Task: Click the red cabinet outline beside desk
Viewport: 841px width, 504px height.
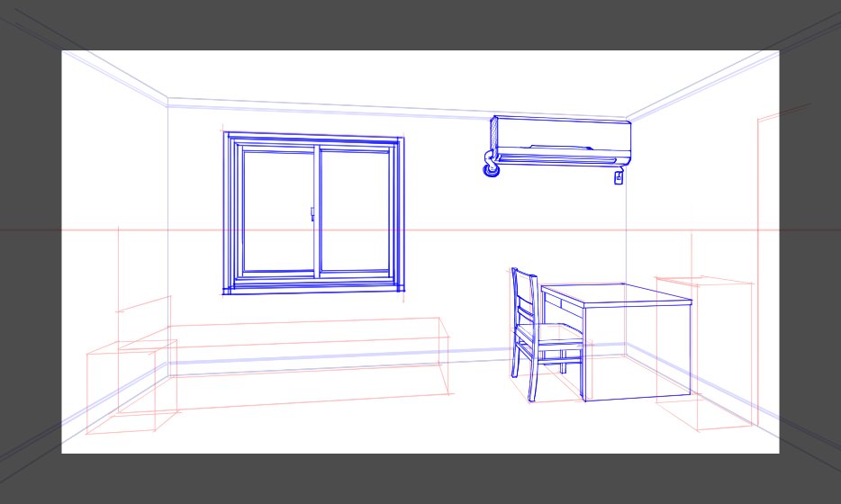Action: click(704, 353)
